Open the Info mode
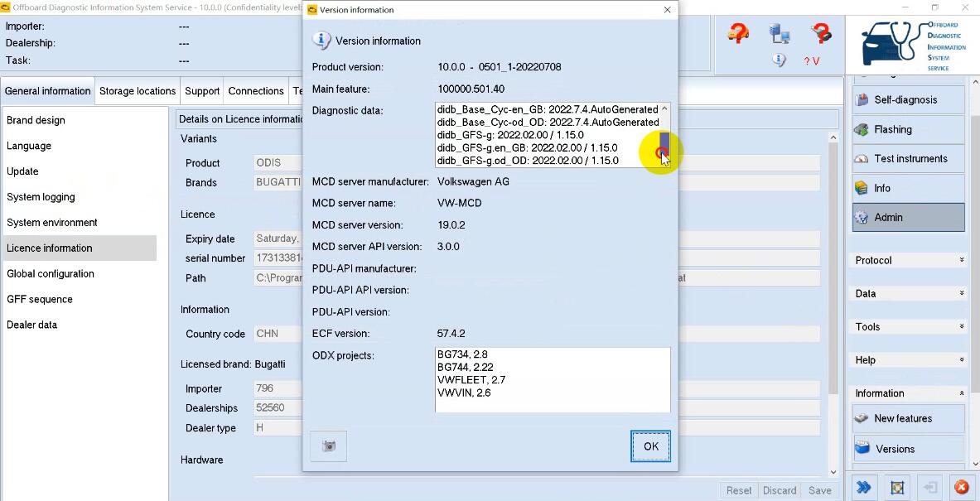This screenshot has height=501, width=980. (x=909, y=188)
